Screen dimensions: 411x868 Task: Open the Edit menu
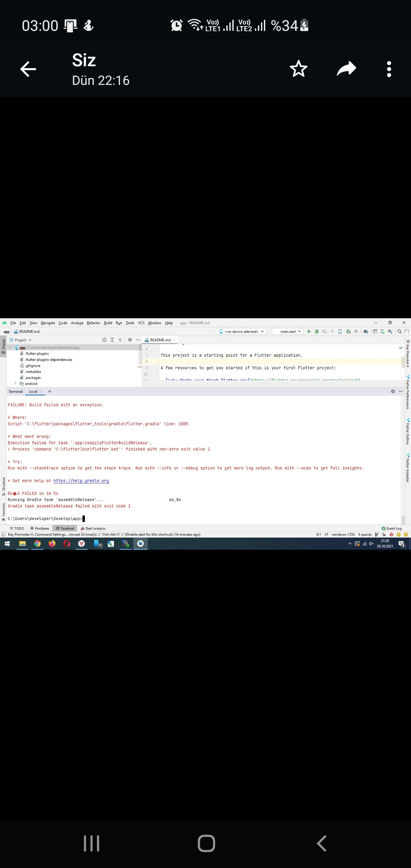pos(23,323)
